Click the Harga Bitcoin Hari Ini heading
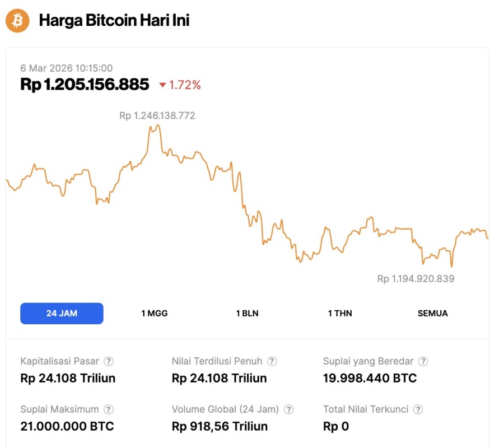The height and width of the screenshot is (448, 490). [114, 21]
